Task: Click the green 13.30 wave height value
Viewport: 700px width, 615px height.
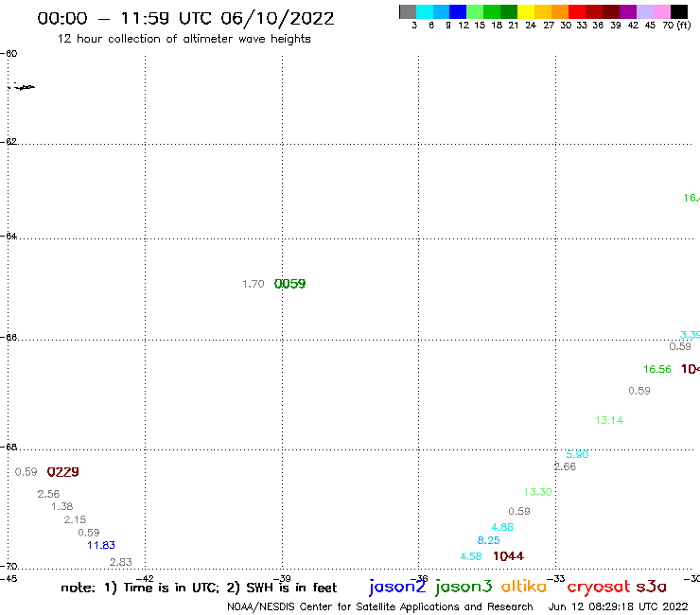Action: pyautogui.click(x=538, y=492)
